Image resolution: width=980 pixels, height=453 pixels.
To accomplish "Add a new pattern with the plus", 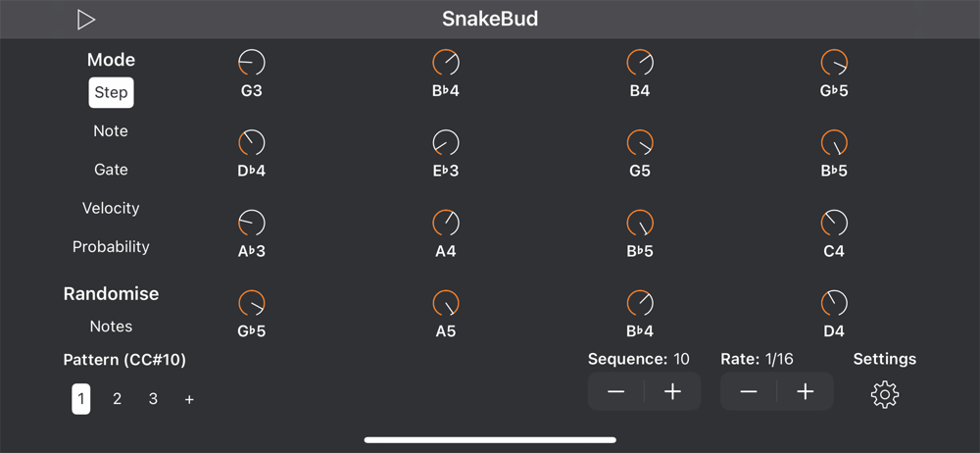I will pyautogui.click(x=189, y=399).
